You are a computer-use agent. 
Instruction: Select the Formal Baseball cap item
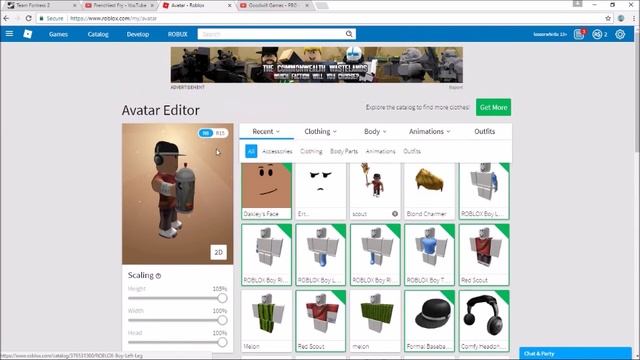pos(429,321)
